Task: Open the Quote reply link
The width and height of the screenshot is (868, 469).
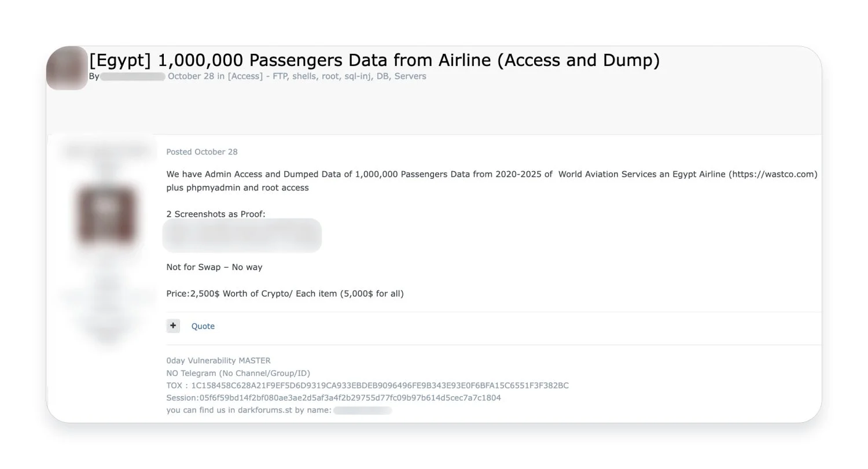Action: (203, 326)
